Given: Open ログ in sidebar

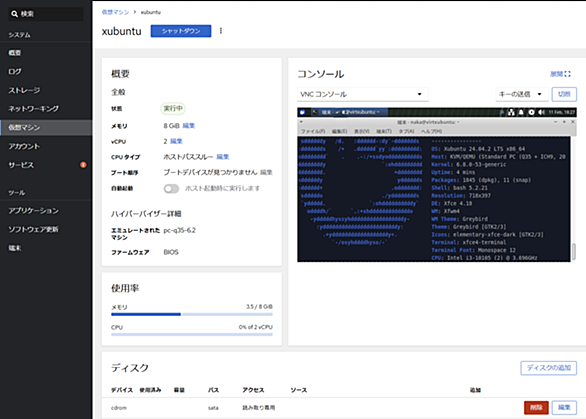Looking at the screenshot, I should click(x=46, y=71).
